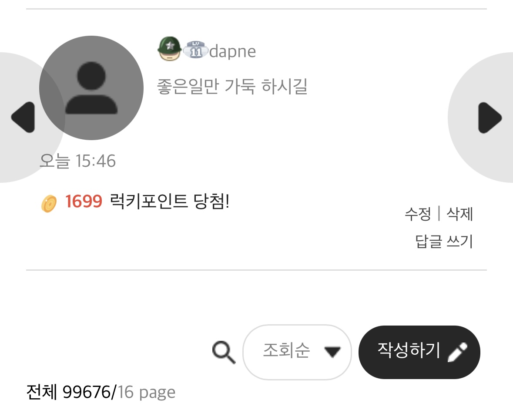513x420 pixels.
Task: Click the 16 page indicator
Action: tap(146, 392)
